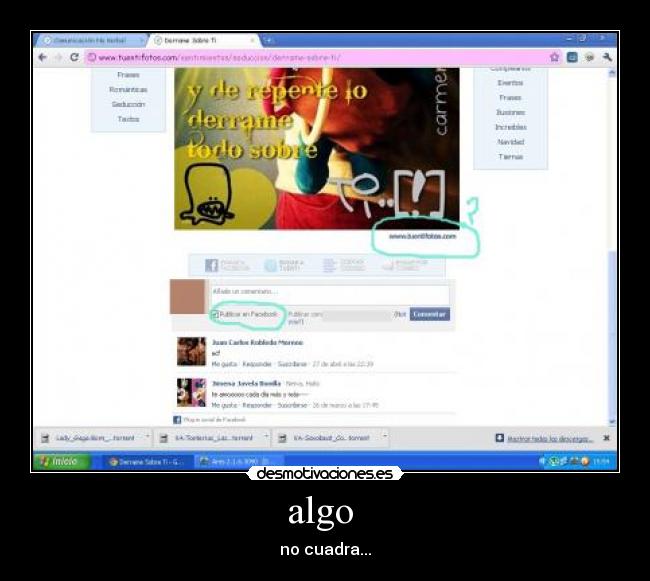Click the Lady_Gaga torrent file icon
The image size is (650, 581).
(x=45, y=438)
